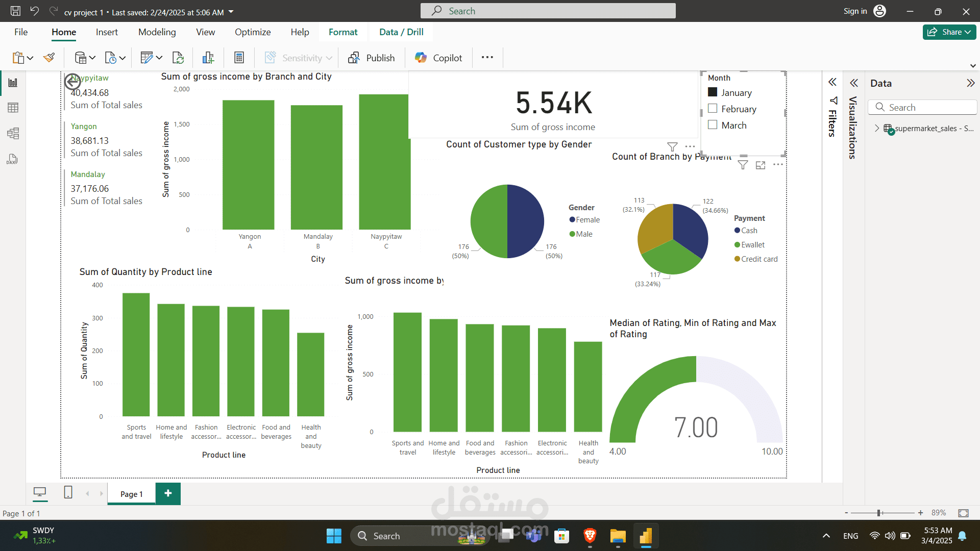This screenshot has height=551, width=980.
Task: Click the Refresh data icon
Action: pyautogui.click(x=178, y=58)
